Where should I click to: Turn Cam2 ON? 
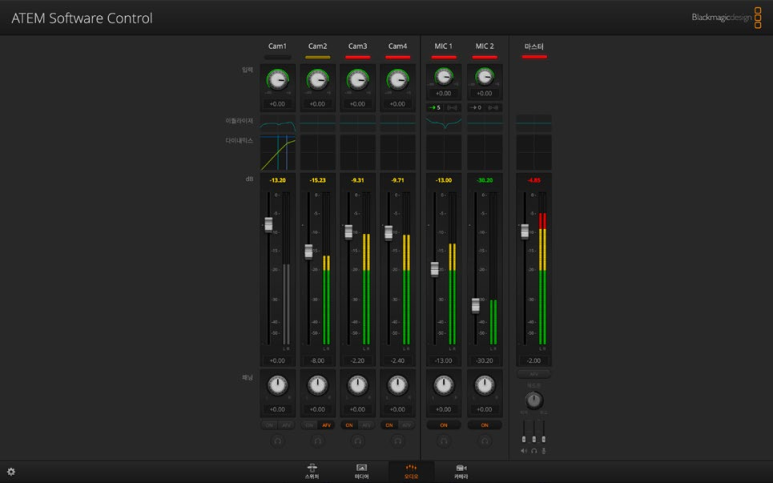[x=309, y=425]
